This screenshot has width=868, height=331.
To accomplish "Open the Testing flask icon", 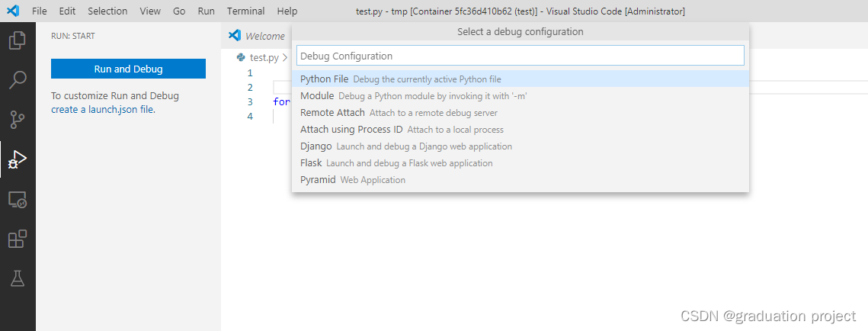I will tap(18, 278).
